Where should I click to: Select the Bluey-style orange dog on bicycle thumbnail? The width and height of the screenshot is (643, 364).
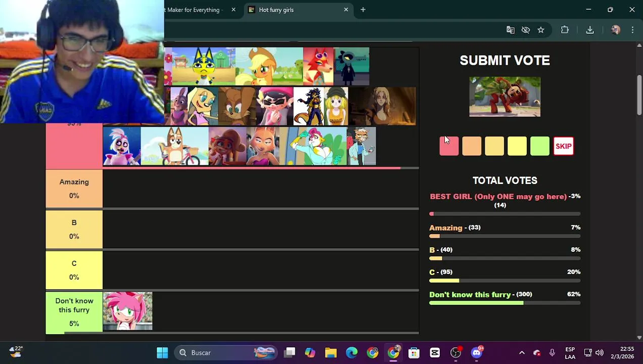pyautogui.click(x=174, y=146)
